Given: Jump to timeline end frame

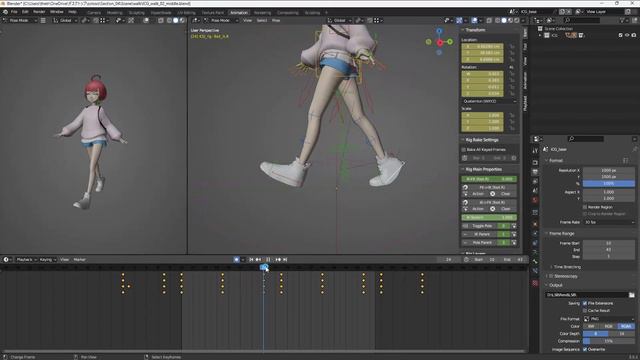Looking at the screenshot, I should pos(285,260).
